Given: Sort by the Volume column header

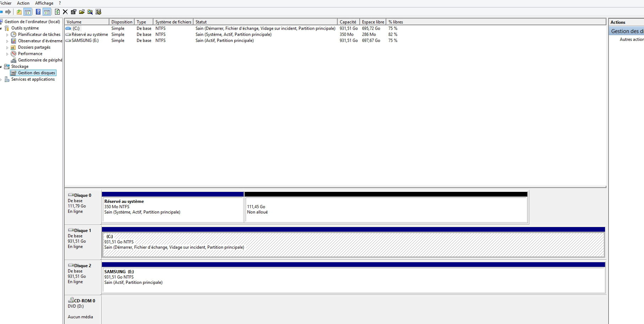Looking at the screenshot, I should [87, 22].
